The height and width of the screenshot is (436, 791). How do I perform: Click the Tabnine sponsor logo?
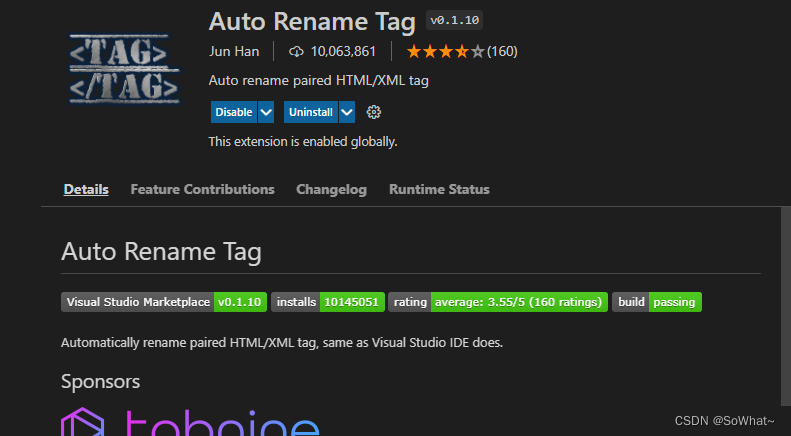190,422
